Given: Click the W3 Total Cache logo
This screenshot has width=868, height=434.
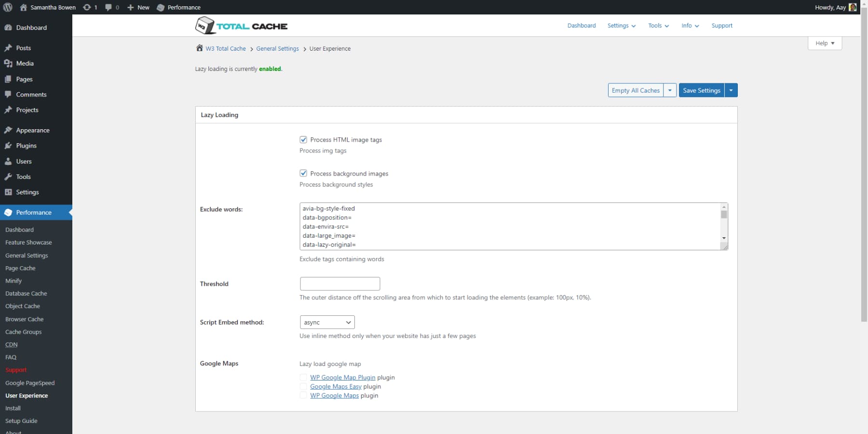Looking at the screenshot, I should (x=241, y=25).
